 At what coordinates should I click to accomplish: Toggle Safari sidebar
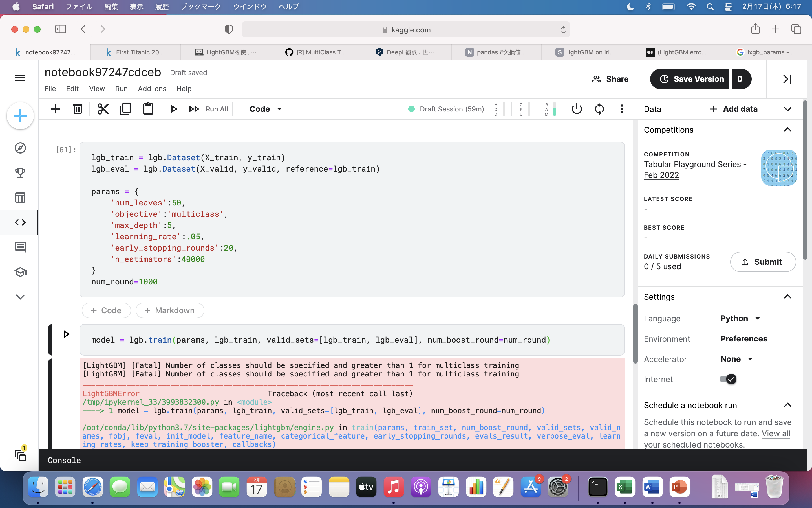[60, 29]
